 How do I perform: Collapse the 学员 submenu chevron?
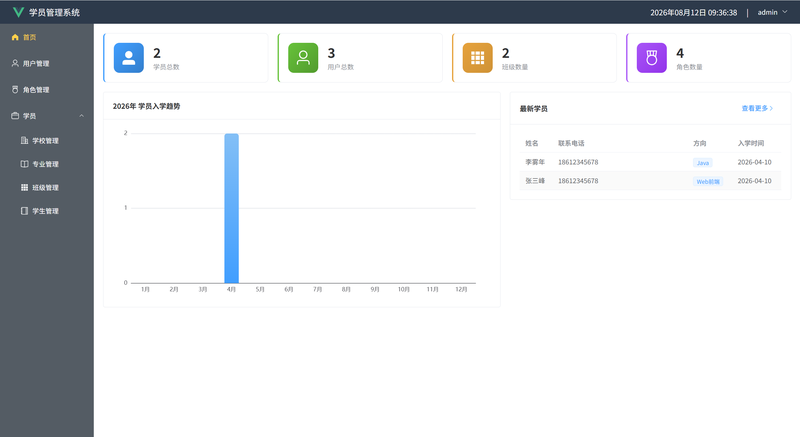[x=82, y=116]
